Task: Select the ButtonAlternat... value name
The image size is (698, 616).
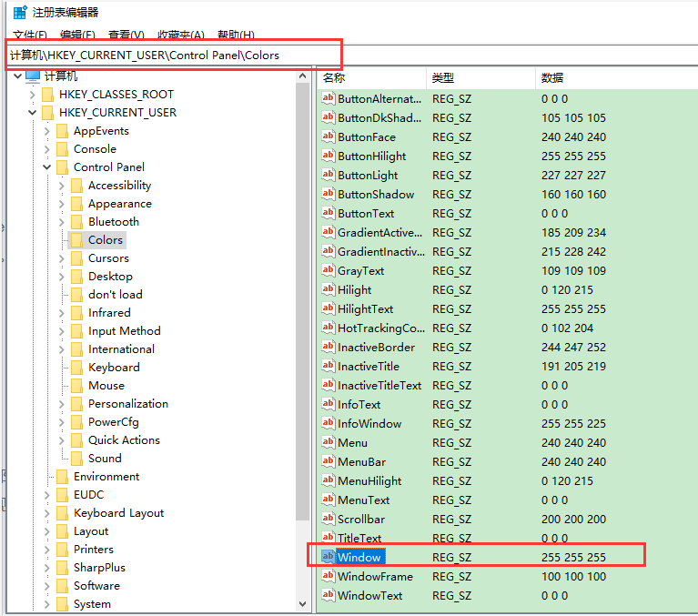Action: [x=379, y=98]
